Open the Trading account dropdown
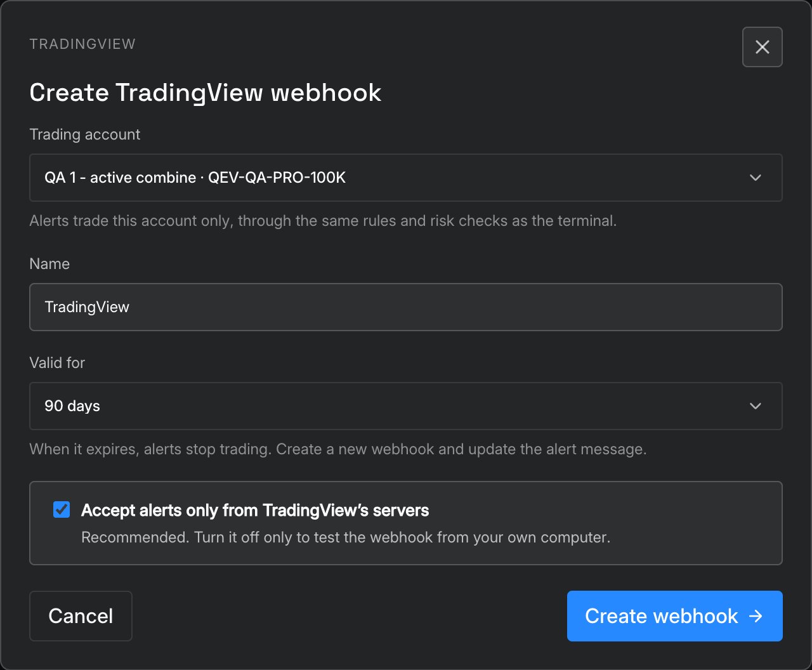The height and width of the screenshot is (670, 812). [405, 178]
